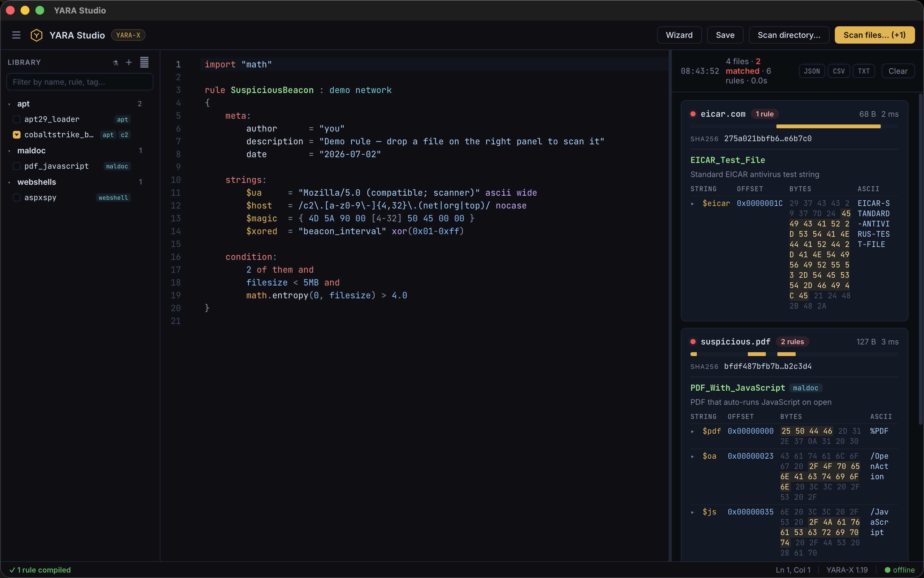Uncheck the cobaltstrike rule checkbox
Viewport: 924px width, 578px height.
(x=16, y=135)
